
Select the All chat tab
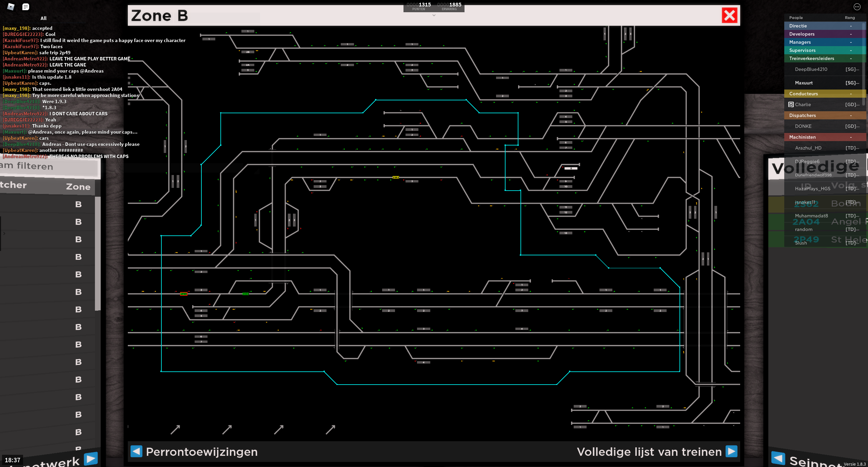tap(43, 18)
